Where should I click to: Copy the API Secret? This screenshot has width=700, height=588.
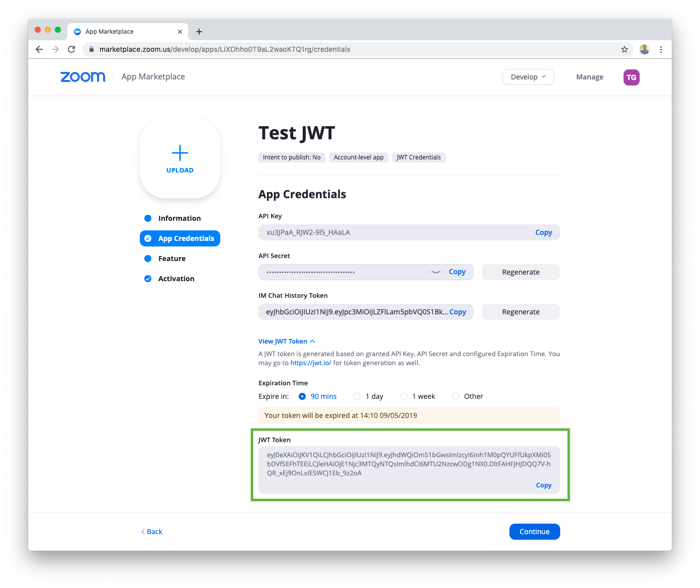coord(457,272)
